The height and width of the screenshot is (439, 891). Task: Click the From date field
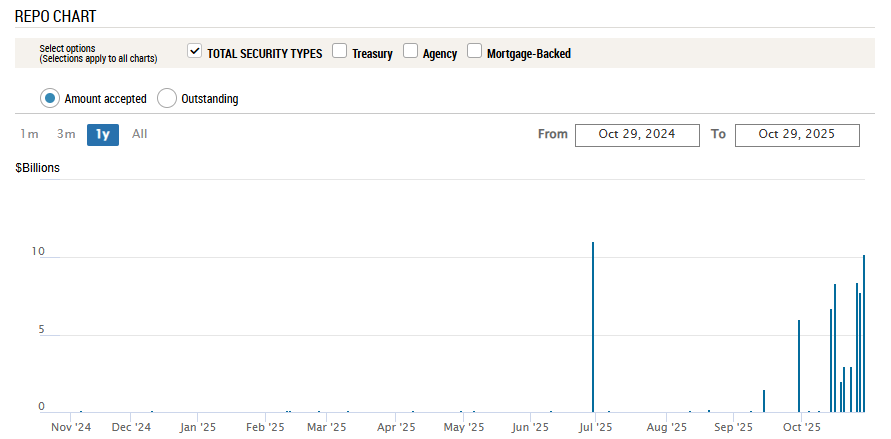(x=637, y=135)
